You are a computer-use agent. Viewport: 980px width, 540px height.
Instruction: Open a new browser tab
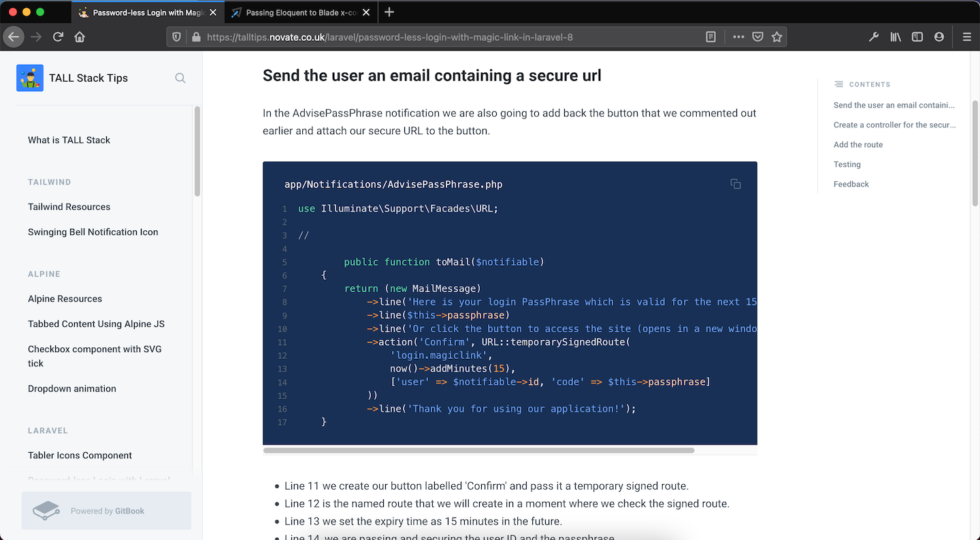(389, 12)
